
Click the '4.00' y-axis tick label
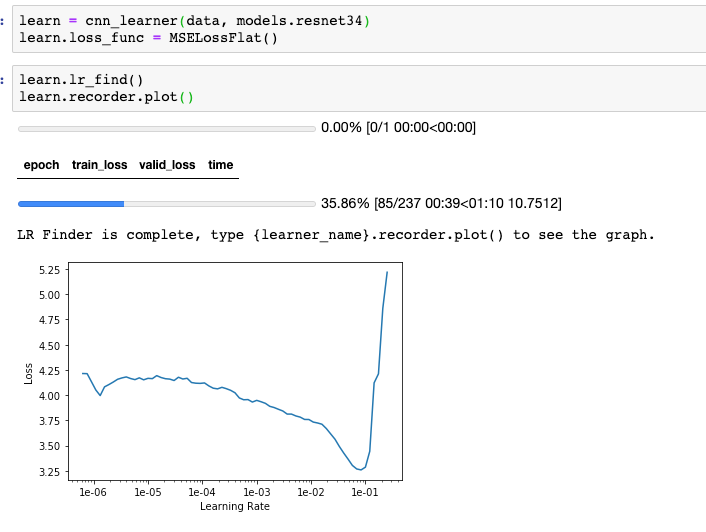point(50,396)
